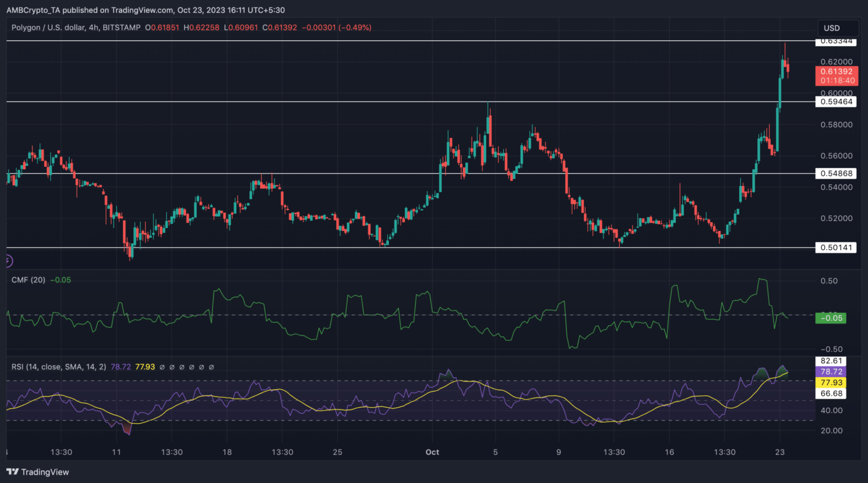Screen dimensions: 868x483
Task: Click the last ø symbol in RSI legend
Action: pos(211,367)
